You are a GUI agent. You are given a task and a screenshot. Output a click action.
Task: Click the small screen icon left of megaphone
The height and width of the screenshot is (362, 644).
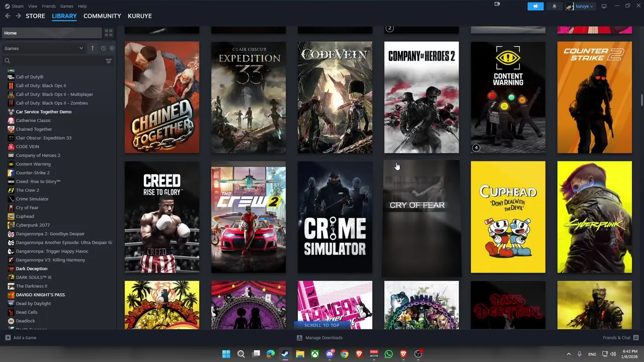point(497,4)
